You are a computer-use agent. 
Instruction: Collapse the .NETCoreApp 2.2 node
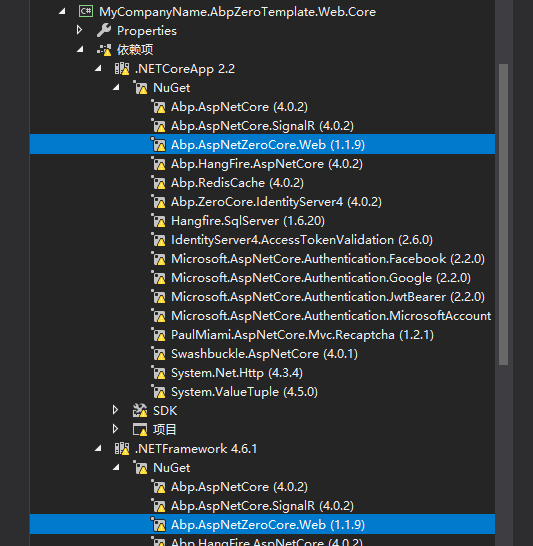(x=98, y=69)
